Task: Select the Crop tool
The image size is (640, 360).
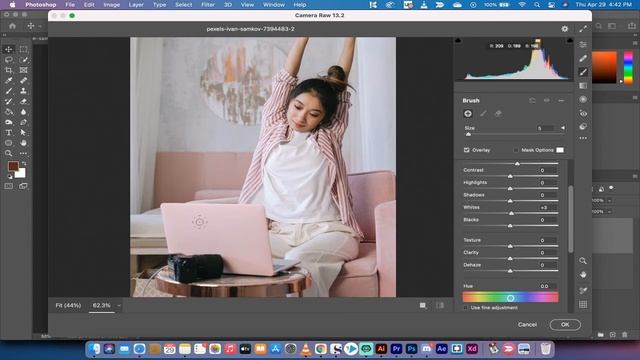Action: tap(9, 70)
